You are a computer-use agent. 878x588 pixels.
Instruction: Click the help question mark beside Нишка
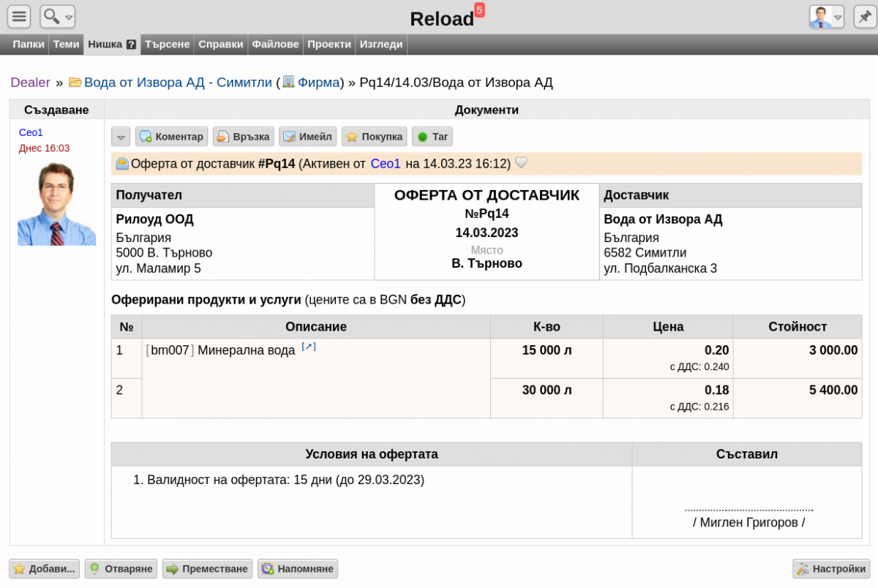click(x=132, y=45)
